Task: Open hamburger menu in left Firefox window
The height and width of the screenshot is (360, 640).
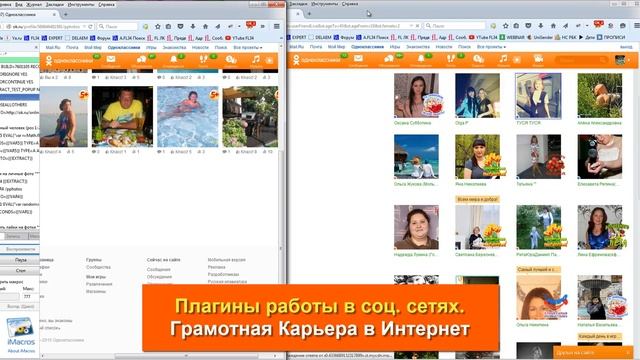Action: point(277,26)
